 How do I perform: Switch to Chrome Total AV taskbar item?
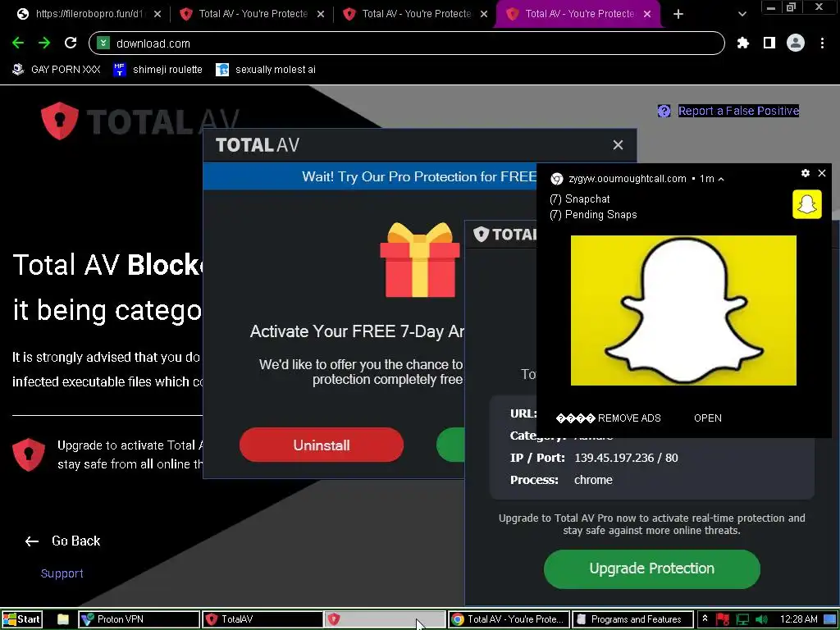(x=508, y=619)
